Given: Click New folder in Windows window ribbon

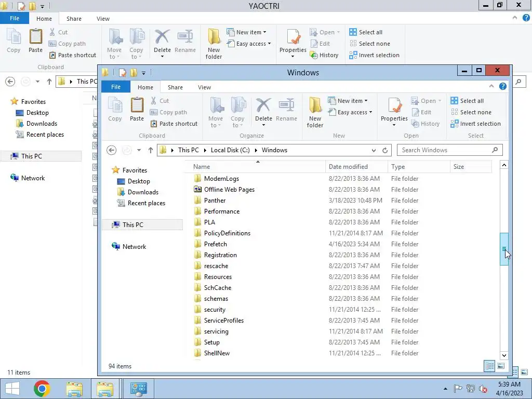Looking at the screenshot, I should pyautogui.click(x=315, y=113).
